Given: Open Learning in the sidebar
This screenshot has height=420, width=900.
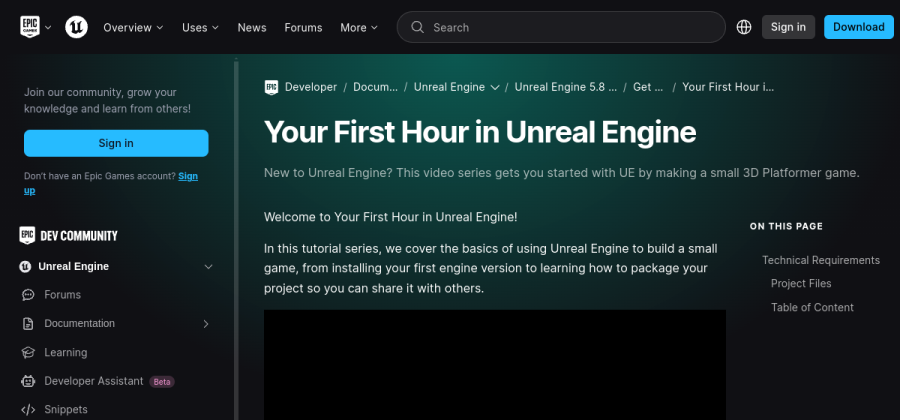Looking at the screenshot, I should tap(65, 352).
